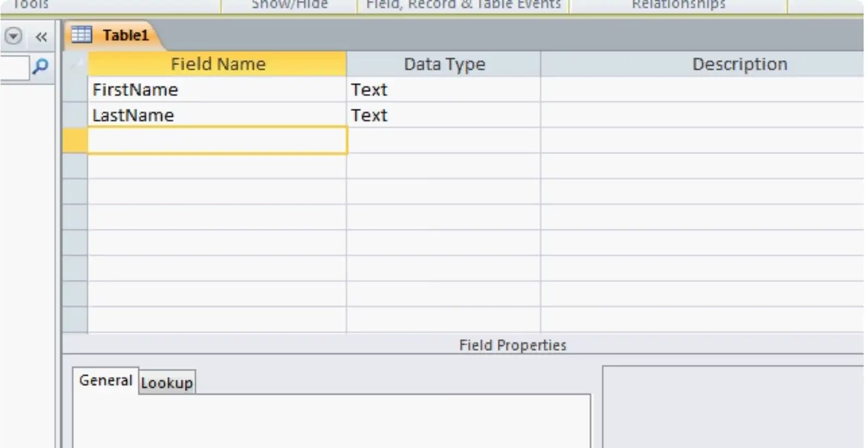The image size is (868, 448).
Task: Click the Field Name column header
Action: click(217, 64)
